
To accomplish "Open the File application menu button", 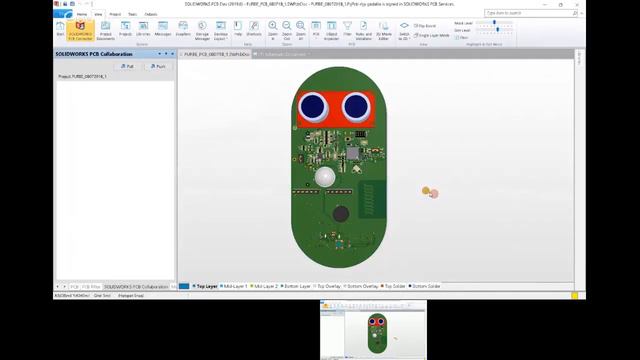I will coord(63,14).
